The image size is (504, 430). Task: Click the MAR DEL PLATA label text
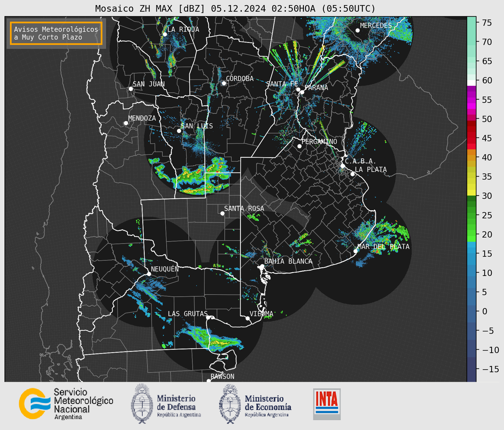(x=383, y=246)
